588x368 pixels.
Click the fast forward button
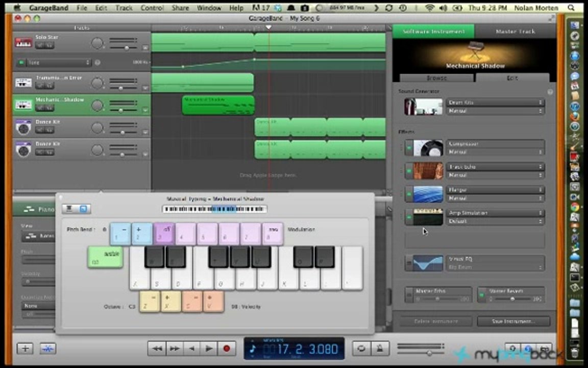click(175, 349)
